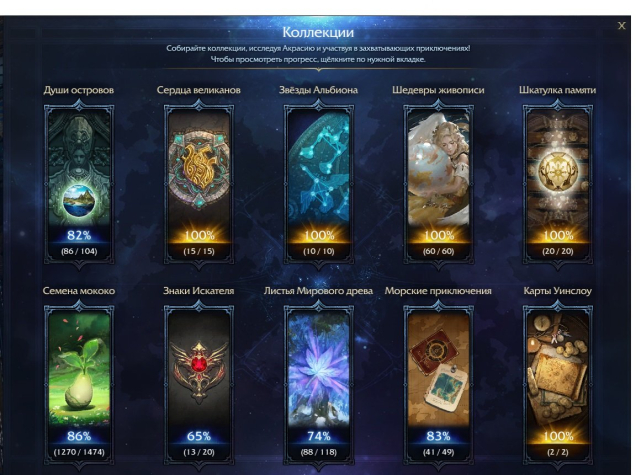Open the Морские приключения map card
Viewport: 636px width, 475px height.
(438, 385)
